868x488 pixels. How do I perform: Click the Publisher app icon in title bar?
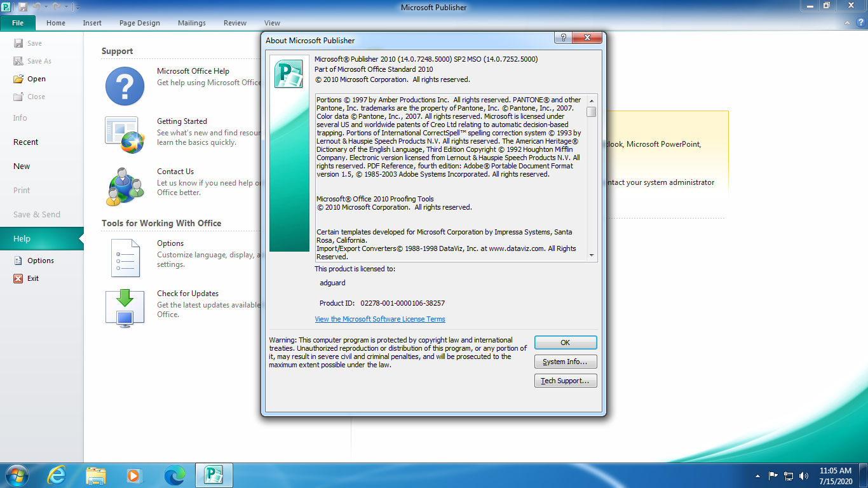click(x=7, y=7)
